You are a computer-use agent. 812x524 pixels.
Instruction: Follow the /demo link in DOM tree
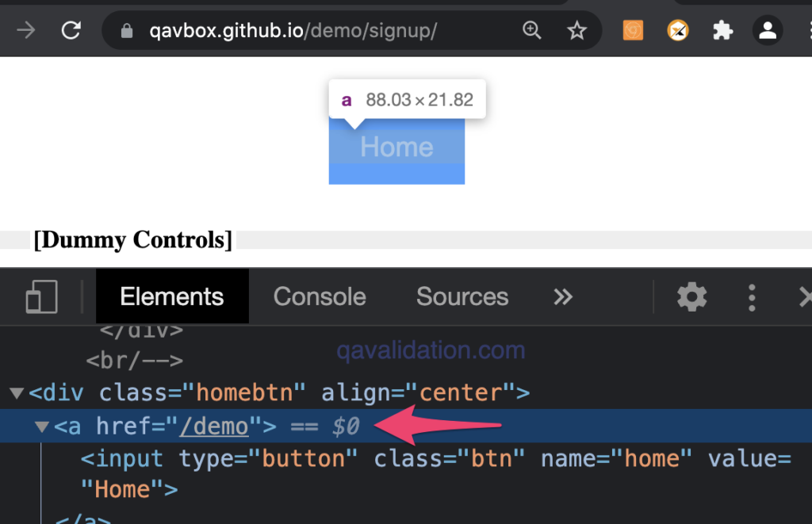tap(214, 426)
